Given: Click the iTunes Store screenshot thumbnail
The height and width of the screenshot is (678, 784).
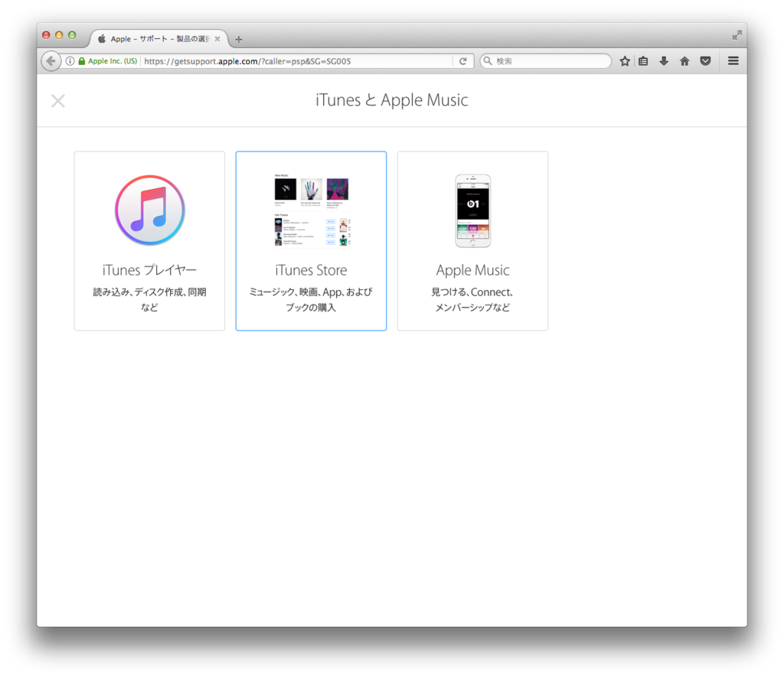Looking at the screenshot, I should click(312, 210).
